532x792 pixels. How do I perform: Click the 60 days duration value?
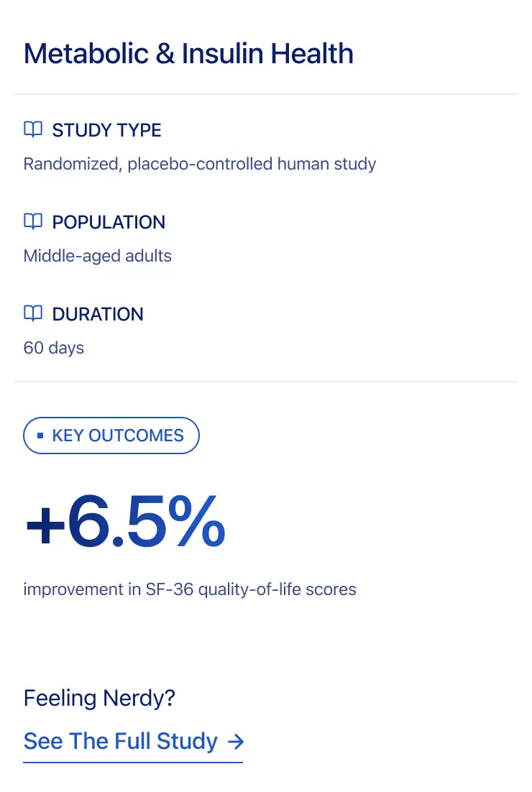54,348
